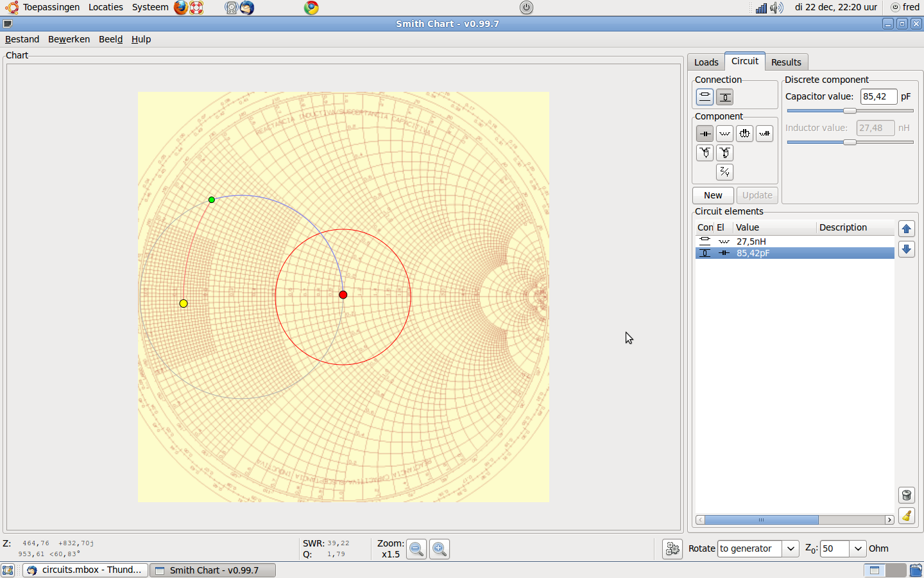Move circuit element down with arrow
Screen dimensions: 924x578
point(906,249)
